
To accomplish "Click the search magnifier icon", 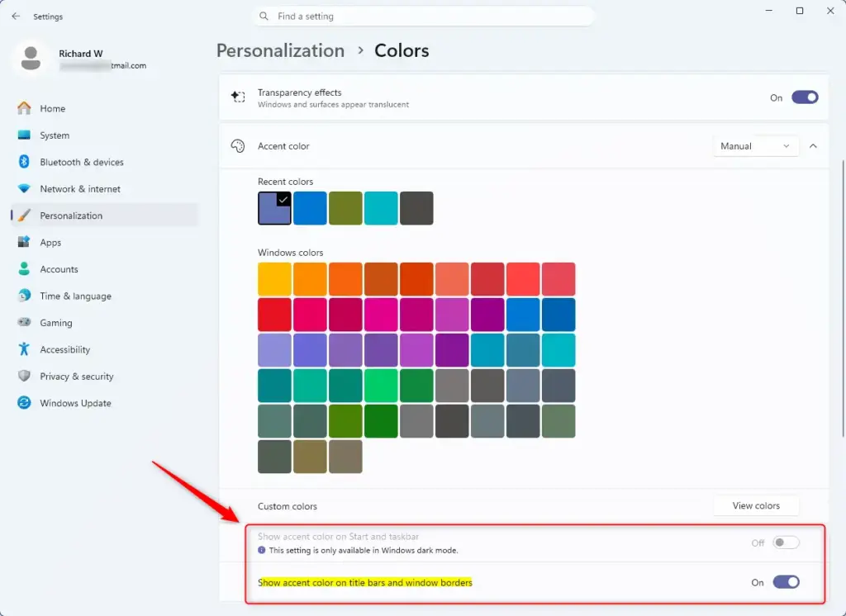I will click(264, 17).
